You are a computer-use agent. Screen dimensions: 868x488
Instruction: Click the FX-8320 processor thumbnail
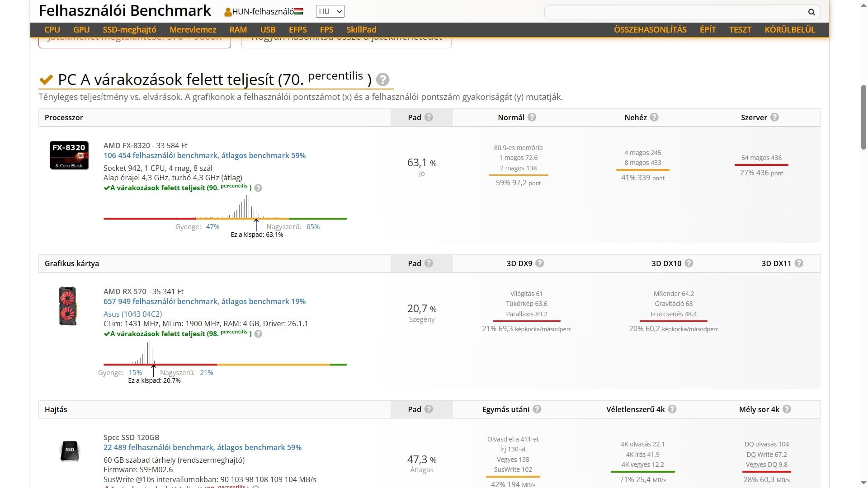coord(69,155)
